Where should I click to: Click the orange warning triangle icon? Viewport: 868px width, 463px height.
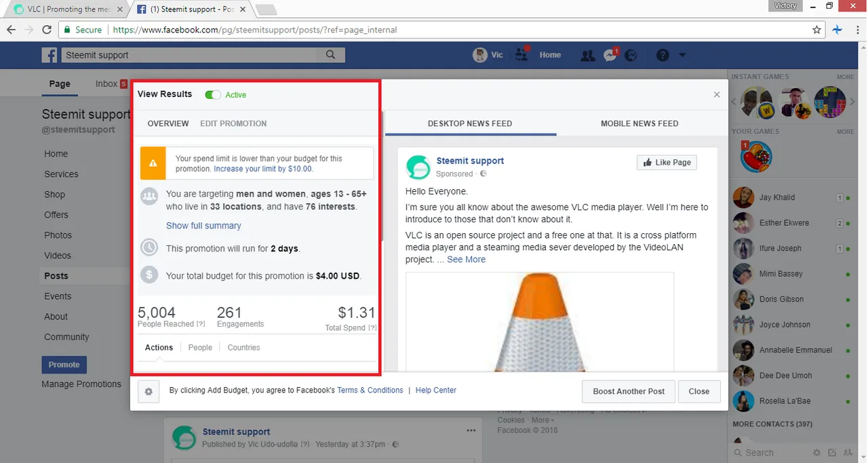coord(153,163)
